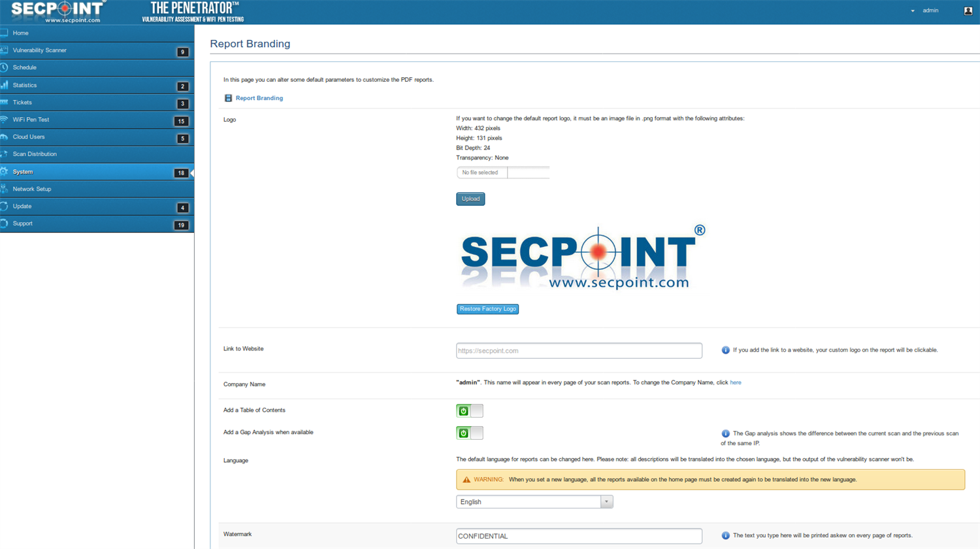The image size is (980, 549).
Task: Open the report Language dropdown
Action: tap(606, 501)
